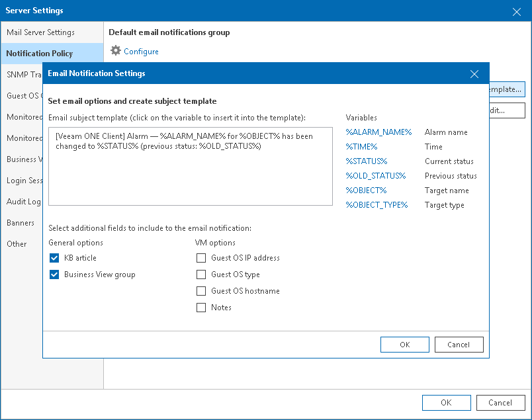Check the Guest OS type box
Screen dimensions: 532x420
[x=202, y=274]
